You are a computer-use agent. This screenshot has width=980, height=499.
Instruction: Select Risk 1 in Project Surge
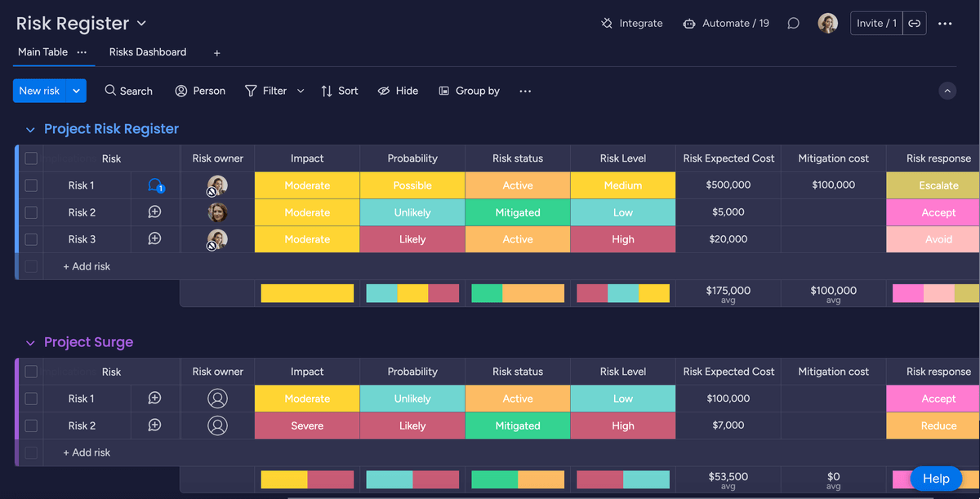[x=31, y=398]
